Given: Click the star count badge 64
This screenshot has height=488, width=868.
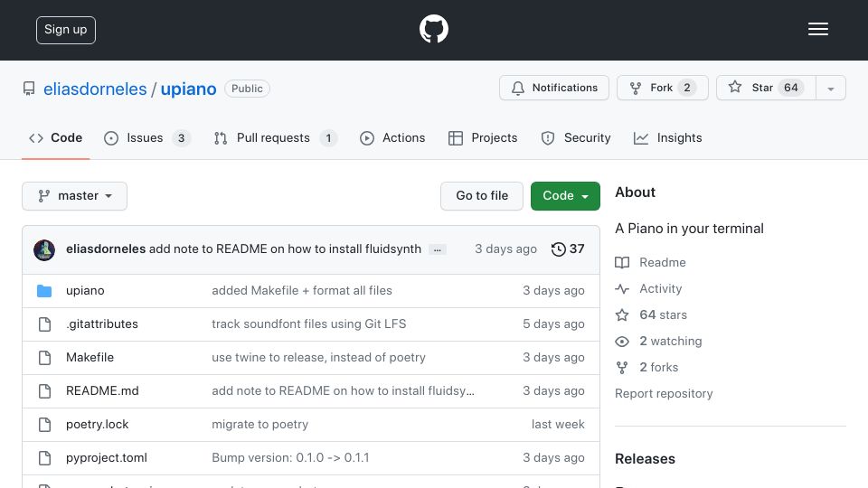Looking at the screenshot, I should (x=790, y=88).
